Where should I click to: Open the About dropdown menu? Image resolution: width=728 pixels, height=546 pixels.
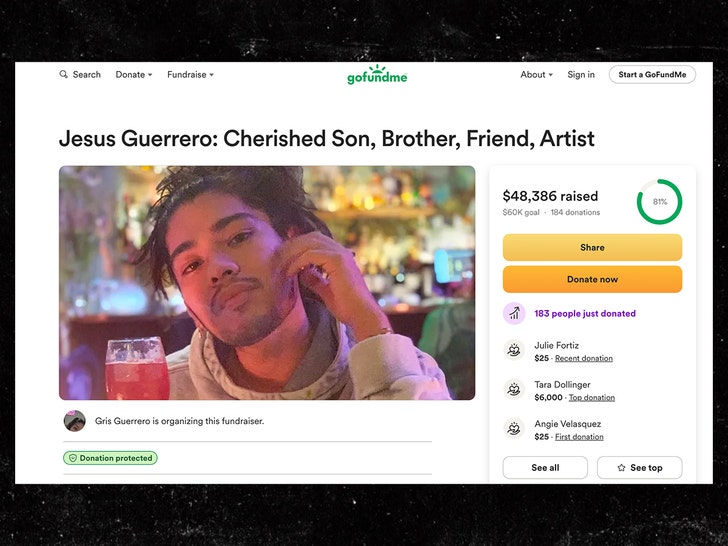pyautogui.click(x=536, y=75)
